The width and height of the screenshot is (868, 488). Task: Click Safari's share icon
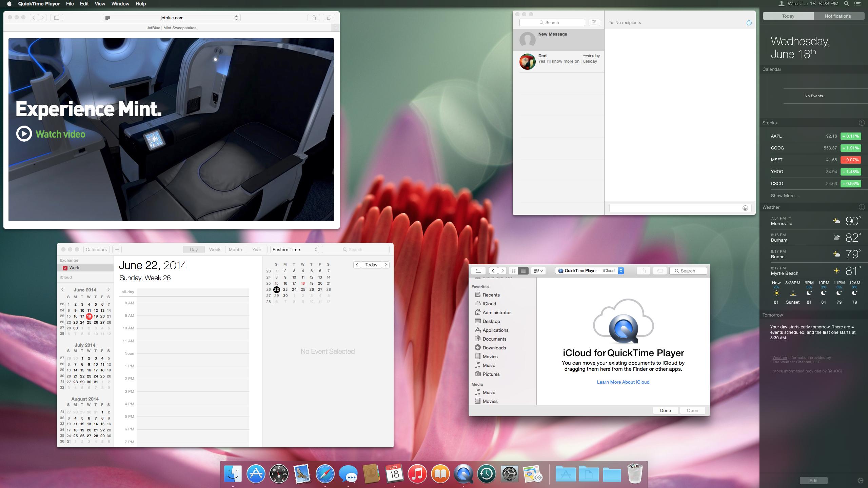[x=314, y=18]
